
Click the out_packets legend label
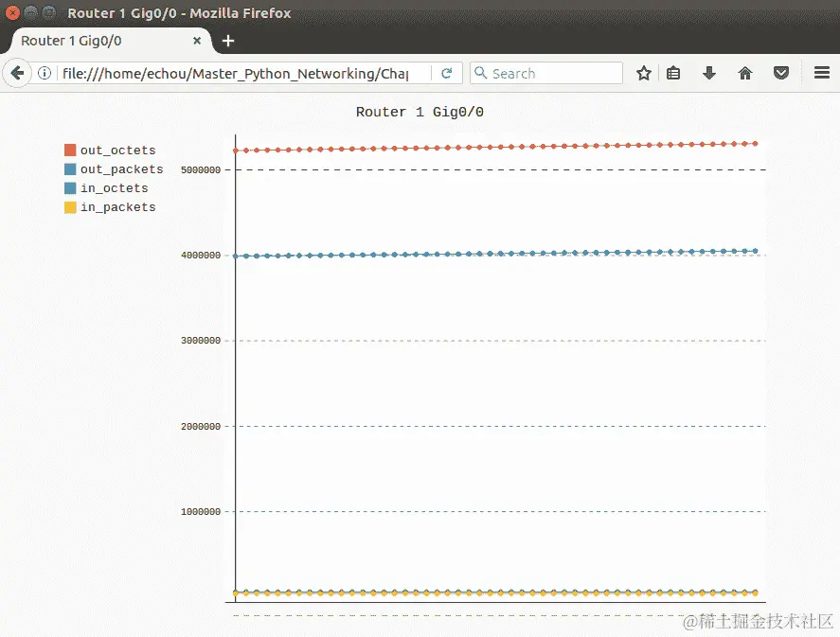121,169
